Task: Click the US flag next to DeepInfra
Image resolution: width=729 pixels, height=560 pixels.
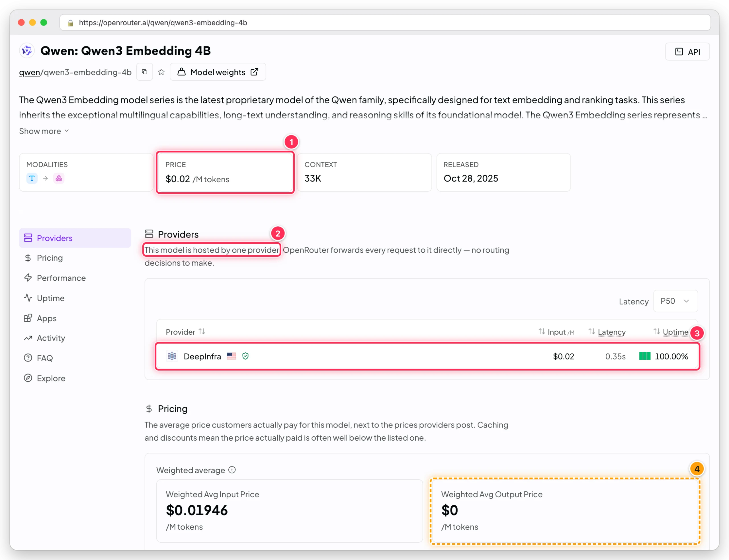Action: click(x=231, y=356)
